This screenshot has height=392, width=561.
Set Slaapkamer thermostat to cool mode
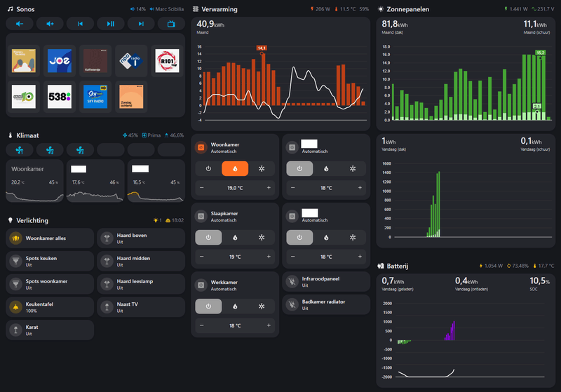point(262,238)
